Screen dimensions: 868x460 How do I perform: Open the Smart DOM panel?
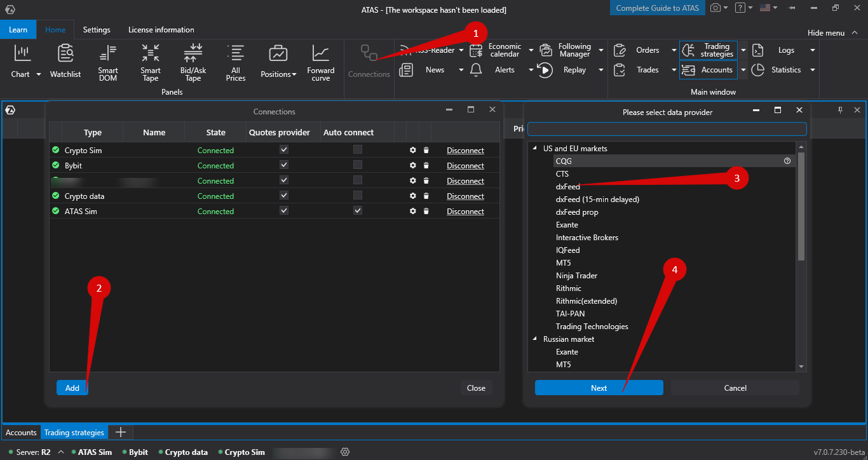click(x=108, y=63)
